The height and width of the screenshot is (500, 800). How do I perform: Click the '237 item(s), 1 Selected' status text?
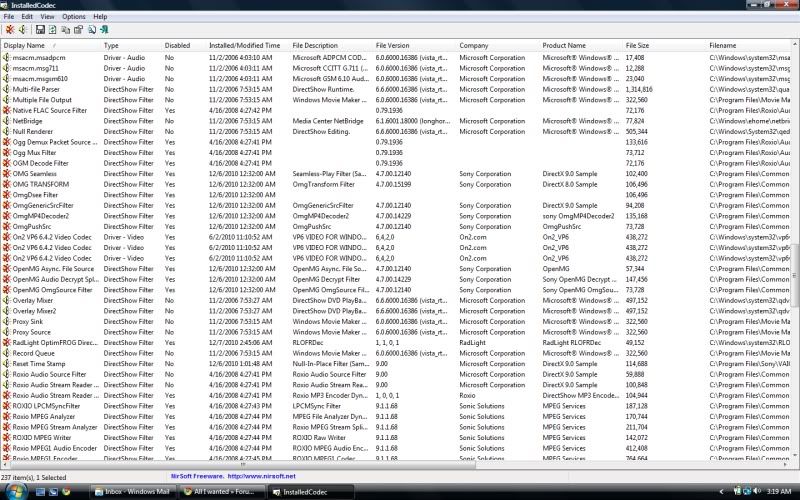[x=34, y=478]
